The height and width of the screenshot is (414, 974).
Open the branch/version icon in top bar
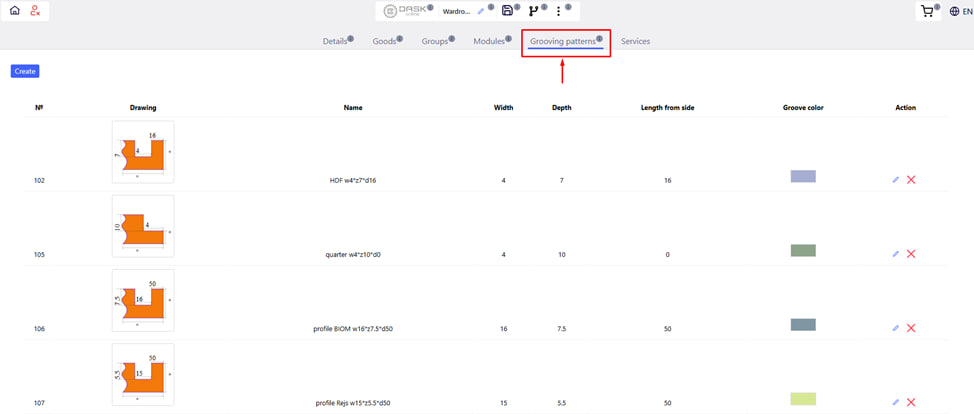coord(533,12)
